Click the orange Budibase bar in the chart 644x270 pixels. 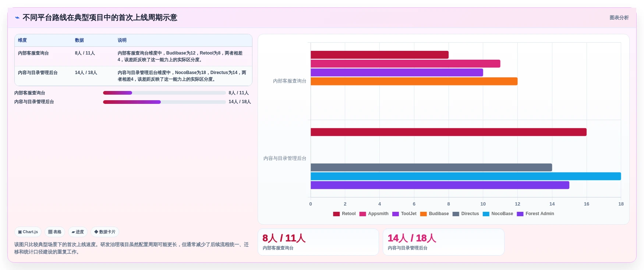click(x=414, y=81)
